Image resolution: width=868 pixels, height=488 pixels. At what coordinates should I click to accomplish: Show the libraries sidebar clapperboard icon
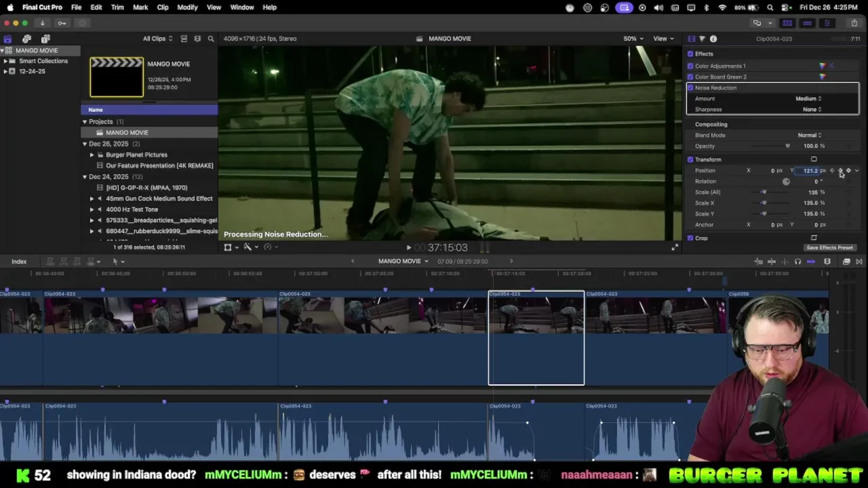click(7, 39)
